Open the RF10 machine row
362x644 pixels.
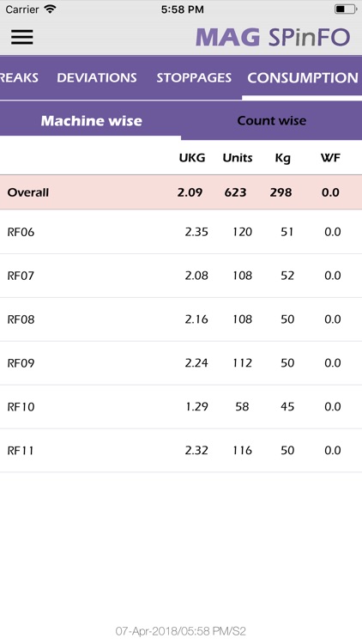181,407
